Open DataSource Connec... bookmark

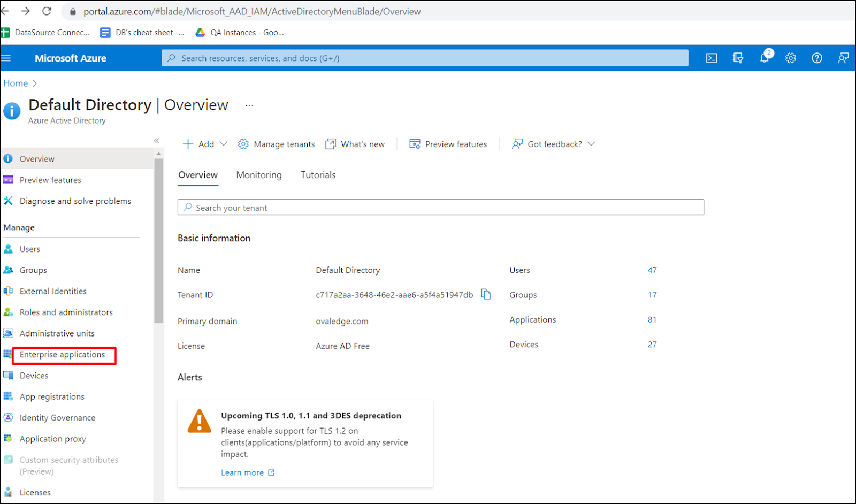coord(46,33)
